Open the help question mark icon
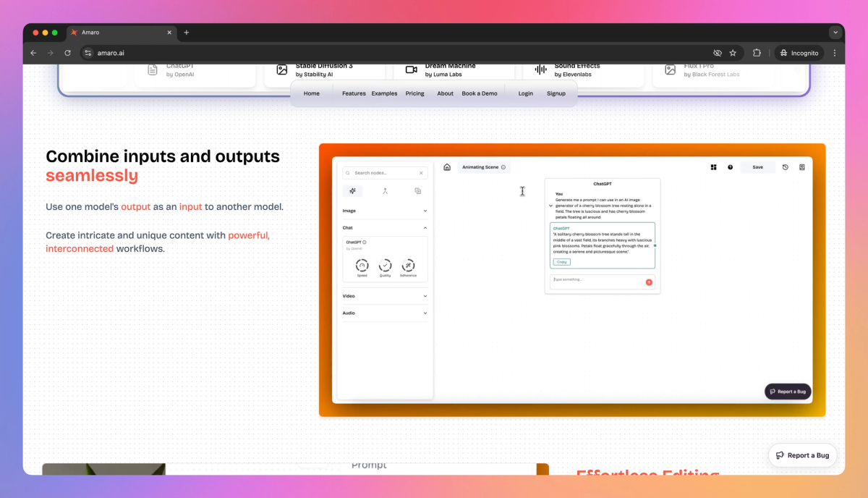Image resolution: width=868 pixels, height=498 pixels. pos(731,167)
